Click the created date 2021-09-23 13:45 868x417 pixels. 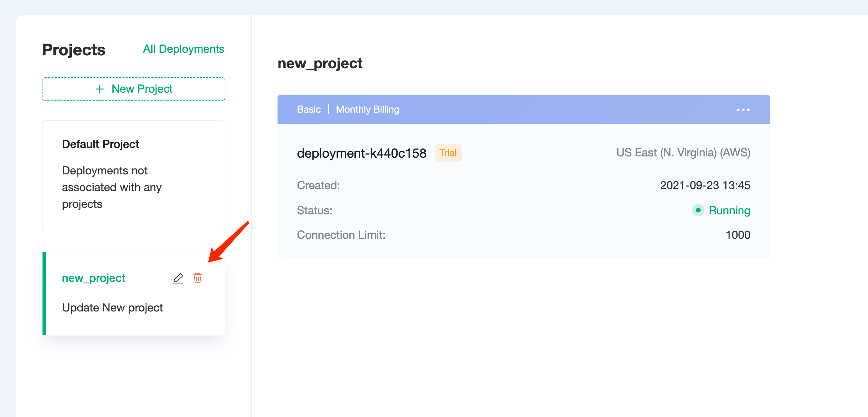[705, 185]
